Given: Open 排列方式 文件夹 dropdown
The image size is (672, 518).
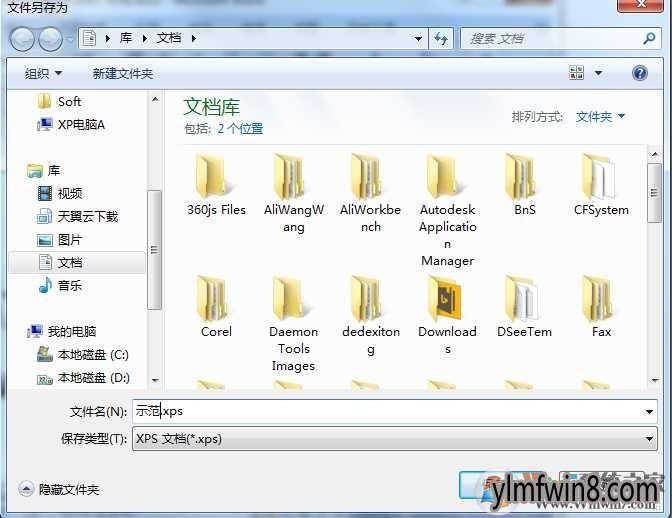Looking at the screenshot, I should [600, 116].
